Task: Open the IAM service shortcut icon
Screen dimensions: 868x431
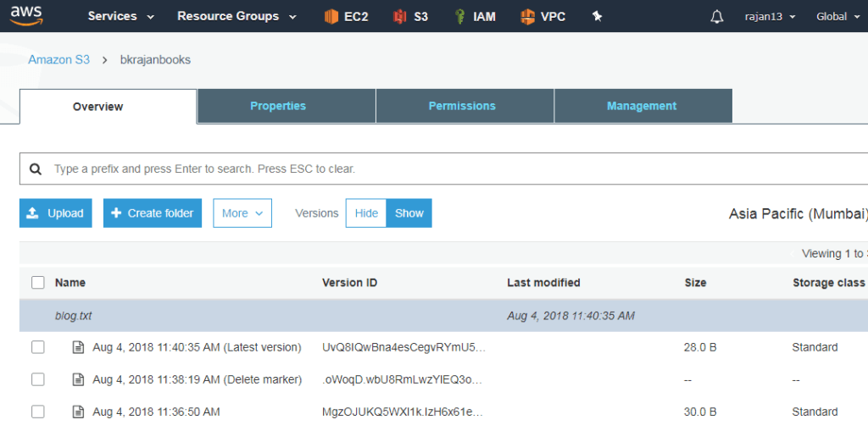Action: point(459,16)
